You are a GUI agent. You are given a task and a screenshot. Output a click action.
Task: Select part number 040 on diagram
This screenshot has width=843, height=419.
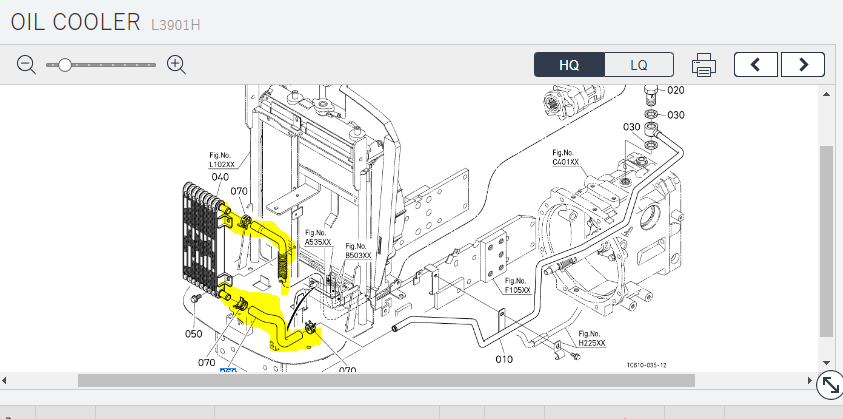[219, 177]
